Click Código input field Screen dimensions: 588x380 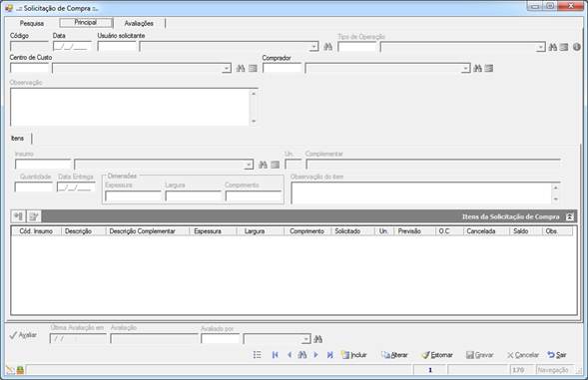(x=29, y=47)
